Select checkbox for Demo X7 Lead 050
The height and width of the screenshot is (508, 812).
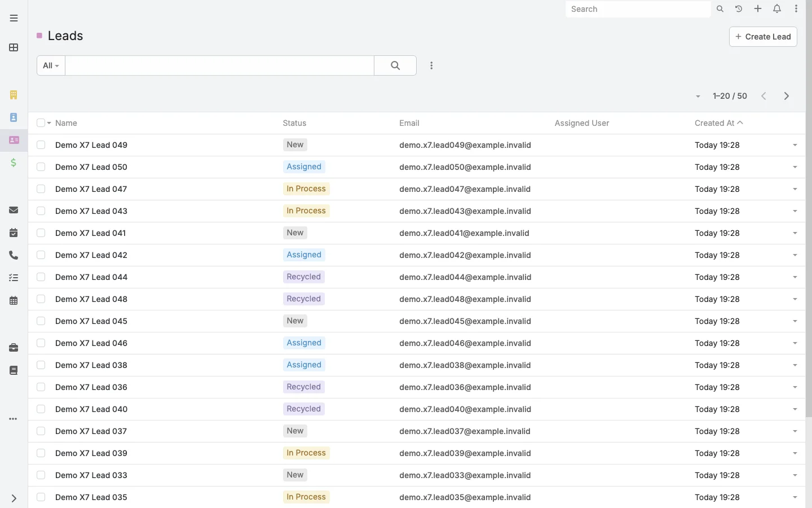tap(41, 167)
